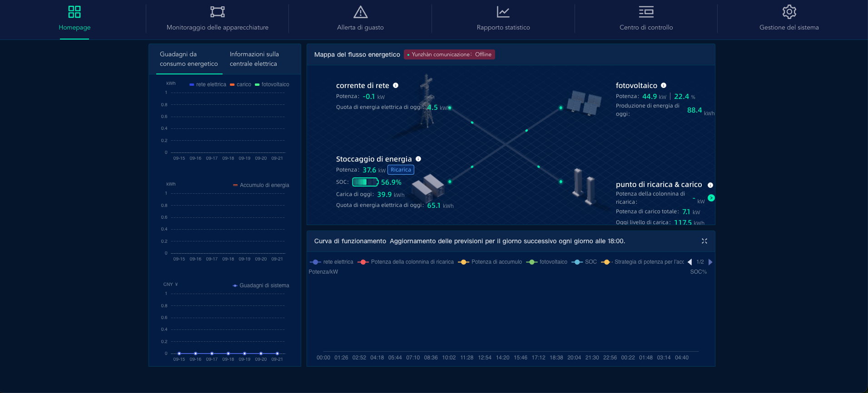Click the Mappa del flusso energetico title
The width and height of the screenshot is (868, 393).
click(x=357, y=54)
